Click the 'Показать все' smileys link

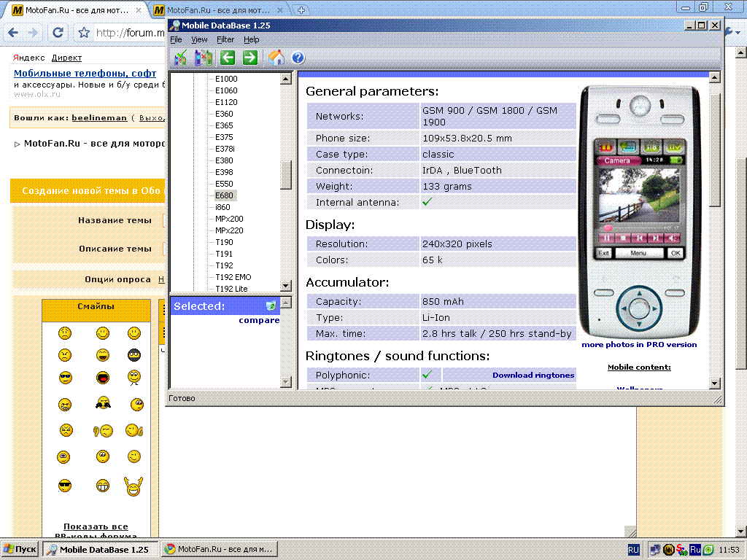click(x=96, y=526)
